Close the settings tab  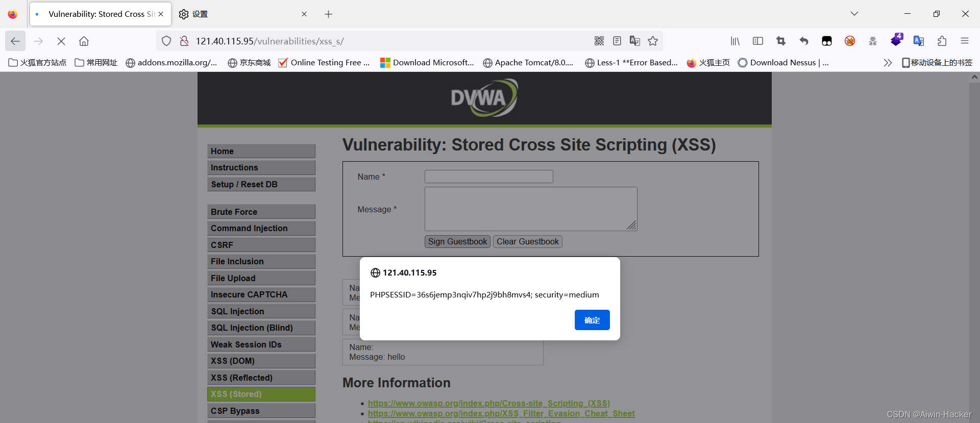tap(304, 14)
